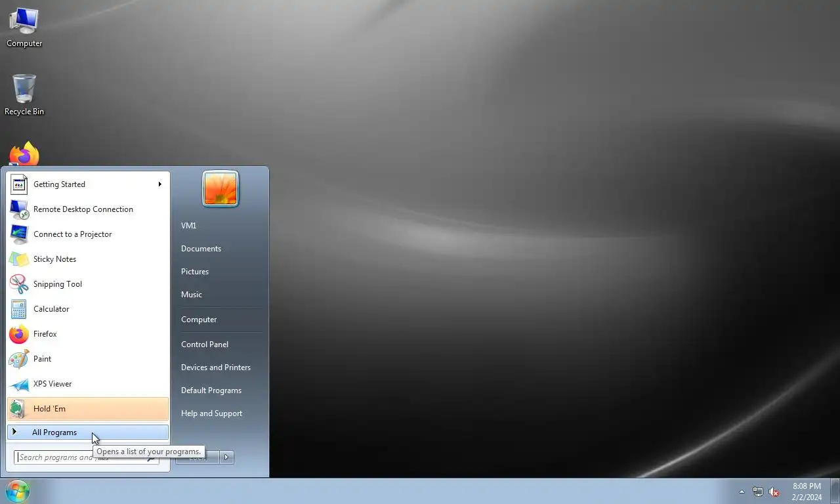Screen dimensions: 840x504
Task: Click the Hold 'Em game icon
Action: (19, 409)
